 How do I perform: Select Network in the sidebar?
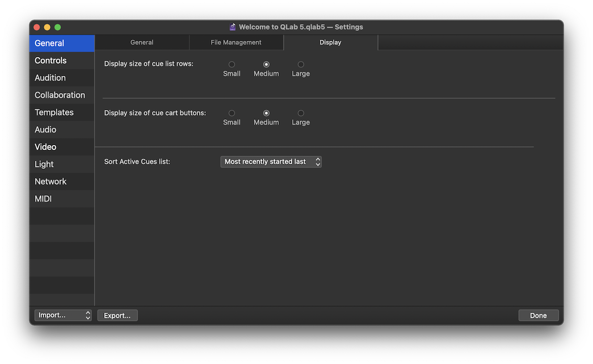coord(50,182)
